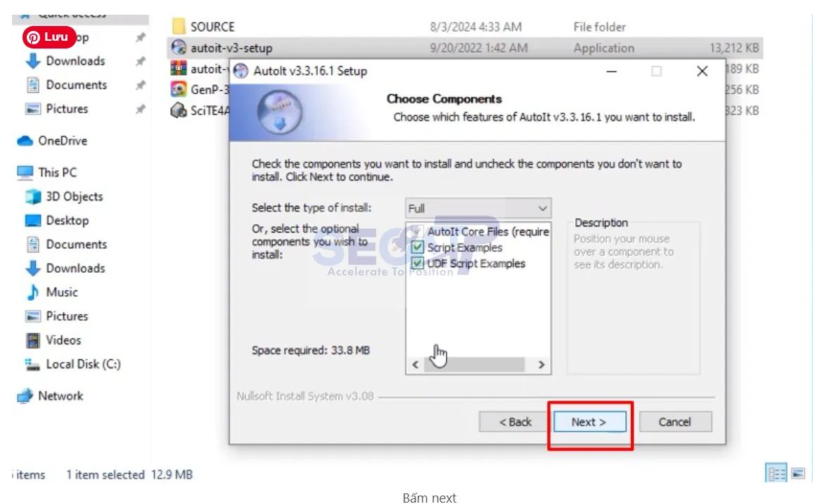
Task: Open the SOURCE folder icon
Action: (179, 27)
